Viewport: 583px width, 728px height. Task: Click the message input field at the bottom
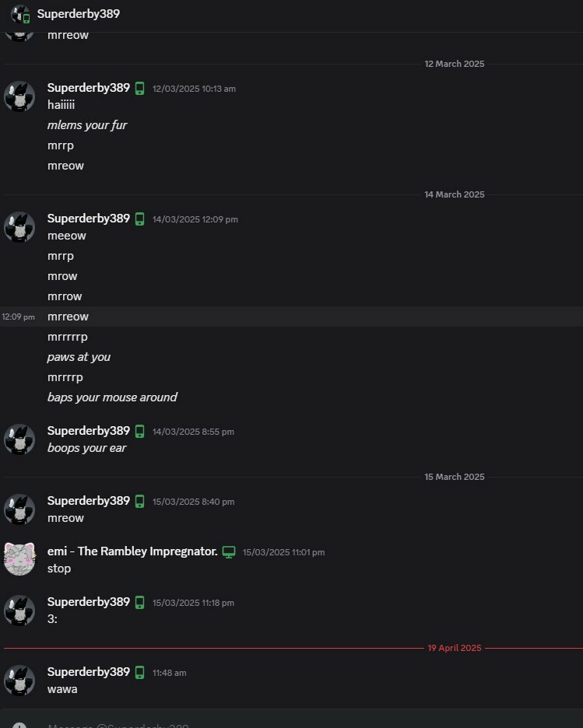pyautogui.click(x=291, y=719)
